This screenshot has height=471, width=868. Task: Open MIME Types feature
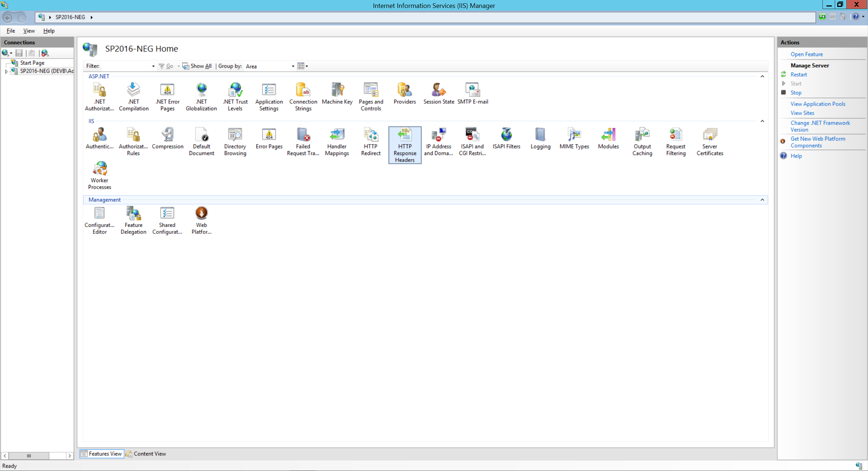coord(574,138)
